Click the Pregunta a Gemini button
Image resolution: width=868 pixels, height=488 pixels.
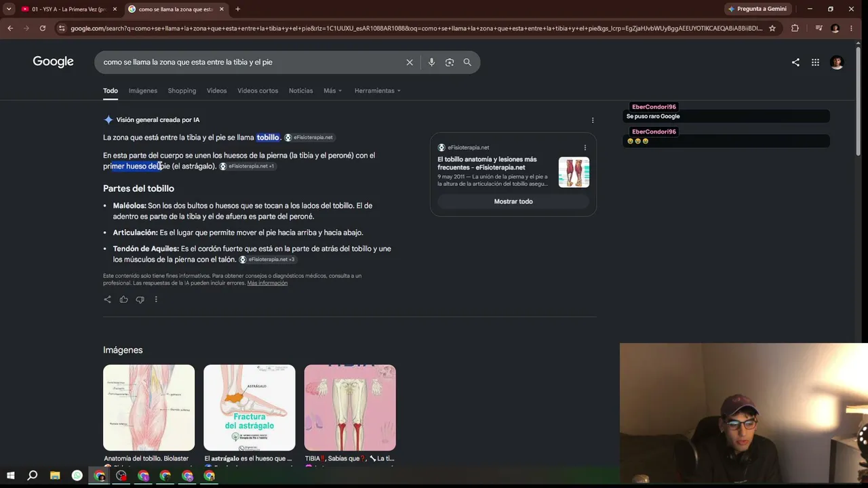point(757,9)
